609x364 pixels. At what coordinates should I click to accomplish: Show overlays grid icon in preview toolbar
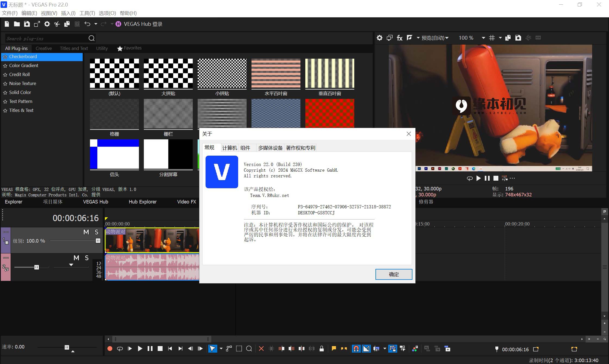pos(492,38)
